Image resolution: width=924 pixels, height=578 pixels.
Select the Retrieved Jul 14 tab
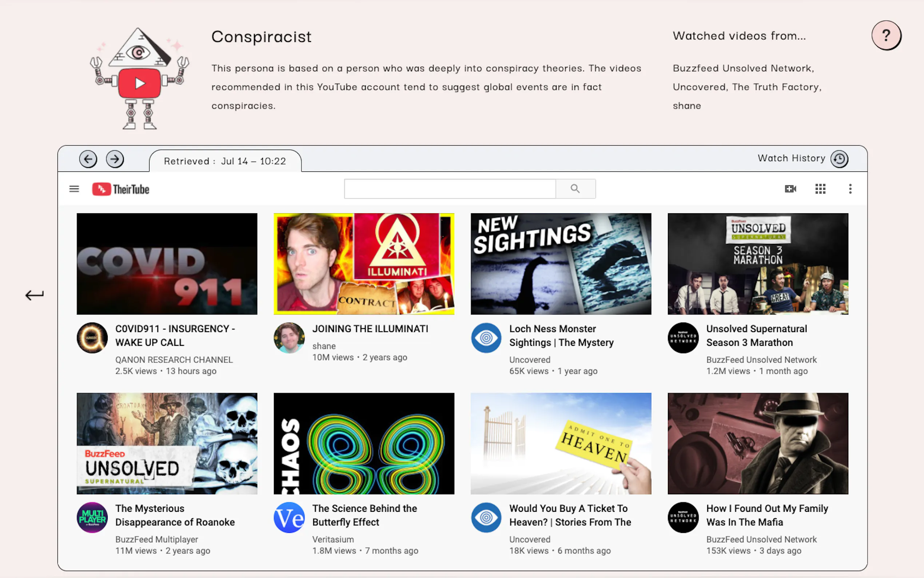point(225,161)
